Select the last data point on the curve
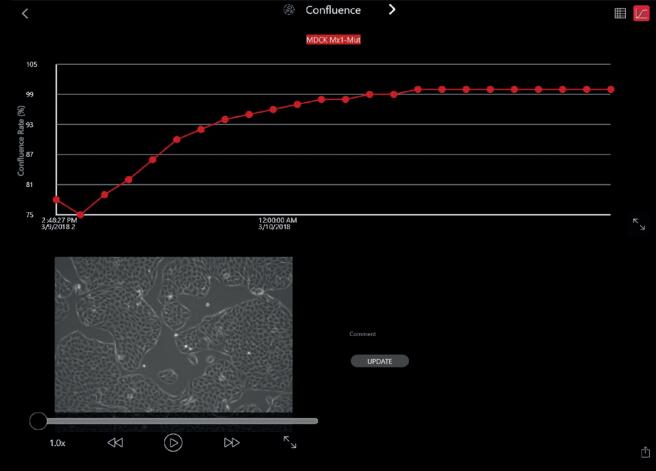 [610, 89]
